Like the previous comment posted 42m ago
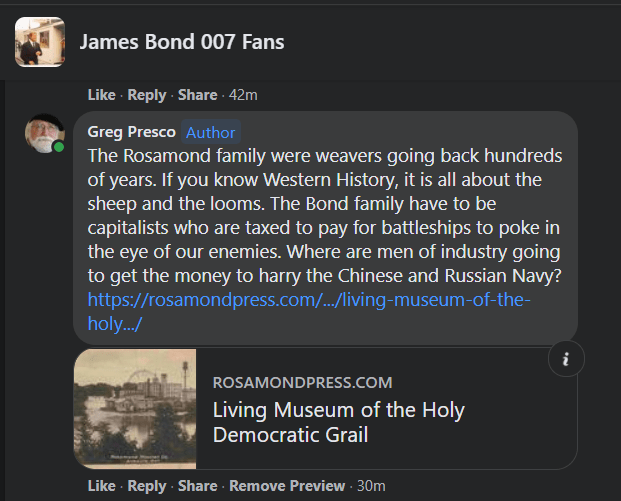621x501 pixels. [x=101, y=95]
